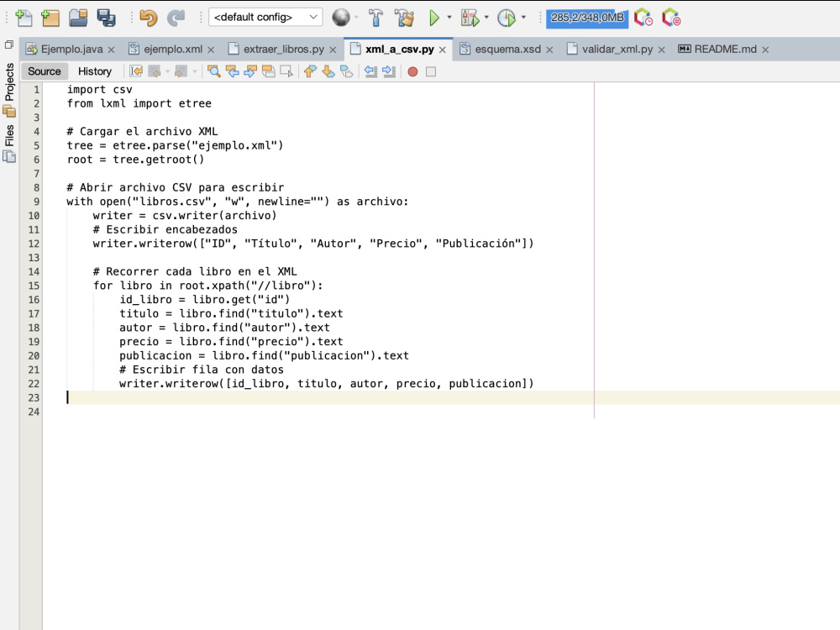This screenshot has width=840, height=630.
Task: Click the maximize window icon above Projects
Action: tap(8, 45)
